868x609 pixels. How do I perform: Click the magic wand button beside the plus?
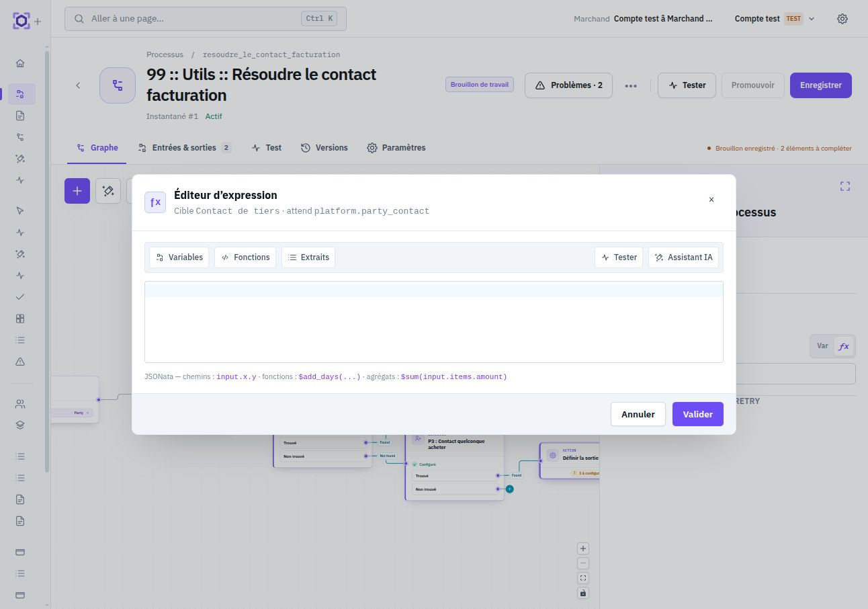(108, 191)
